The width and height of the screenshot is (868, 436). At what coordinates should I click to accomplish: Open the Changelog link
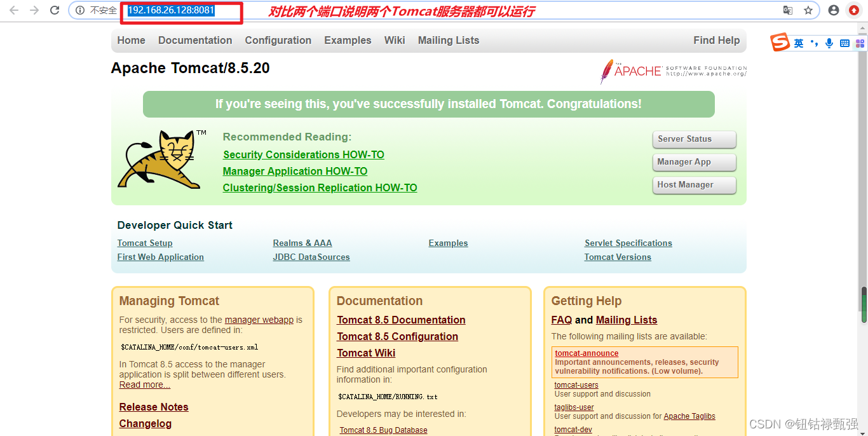[146, 423]
